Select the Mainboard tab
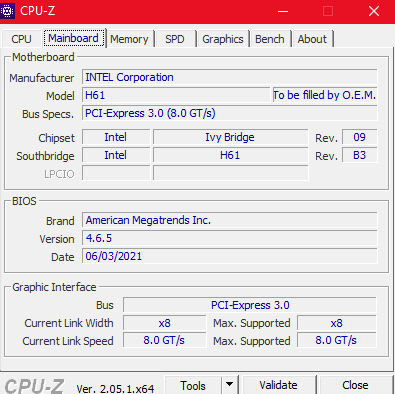The image size is (395, 394). 73,38
